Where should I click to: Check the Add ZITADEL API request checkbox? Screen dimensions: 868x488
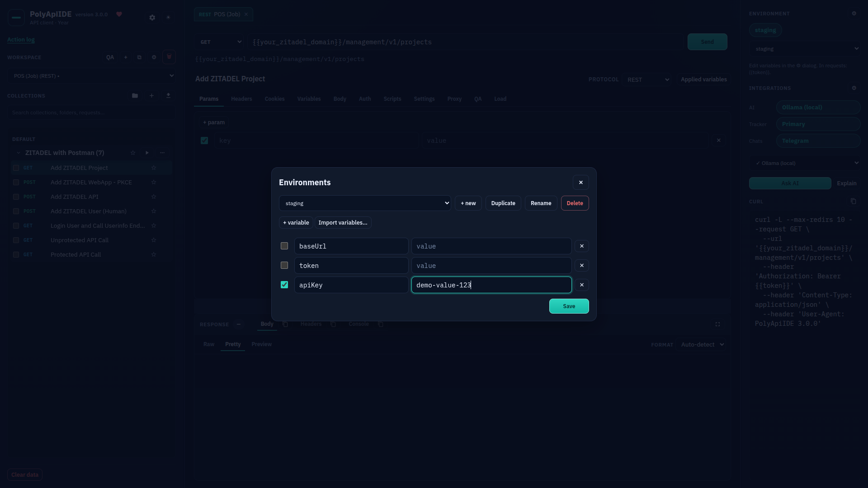[x=16, y=197]
